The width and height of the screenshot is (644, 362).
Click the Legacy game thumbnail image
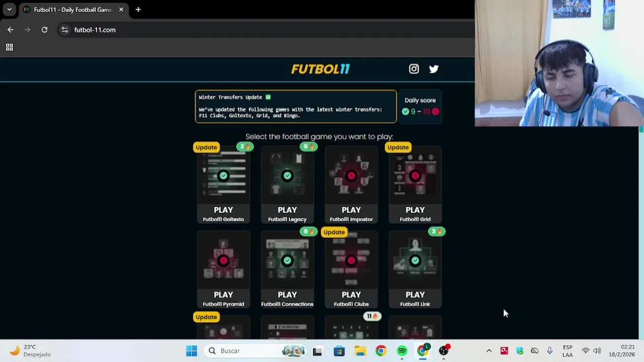point(287,175)
